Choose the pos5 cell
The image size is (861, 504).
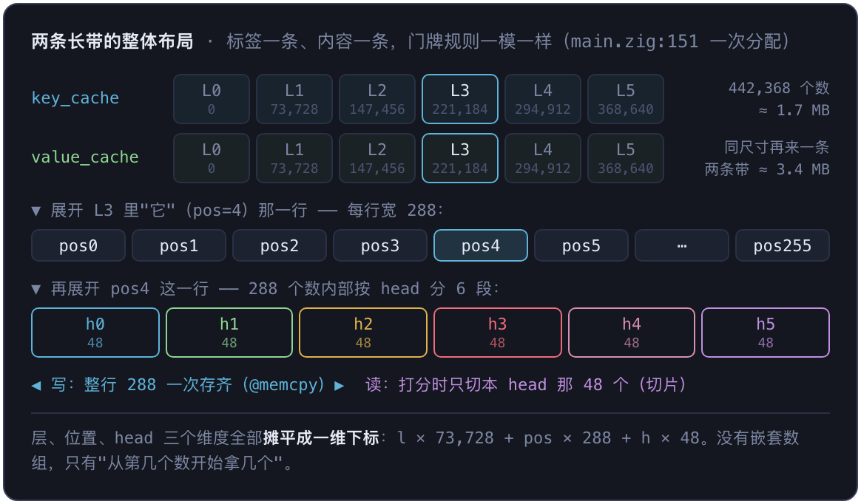pyautogui.click(x=581, y=245)
